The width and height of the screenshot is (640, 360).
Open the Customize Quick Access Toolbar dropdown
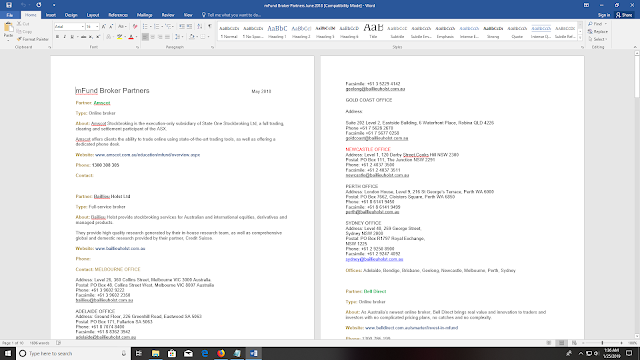54,5
